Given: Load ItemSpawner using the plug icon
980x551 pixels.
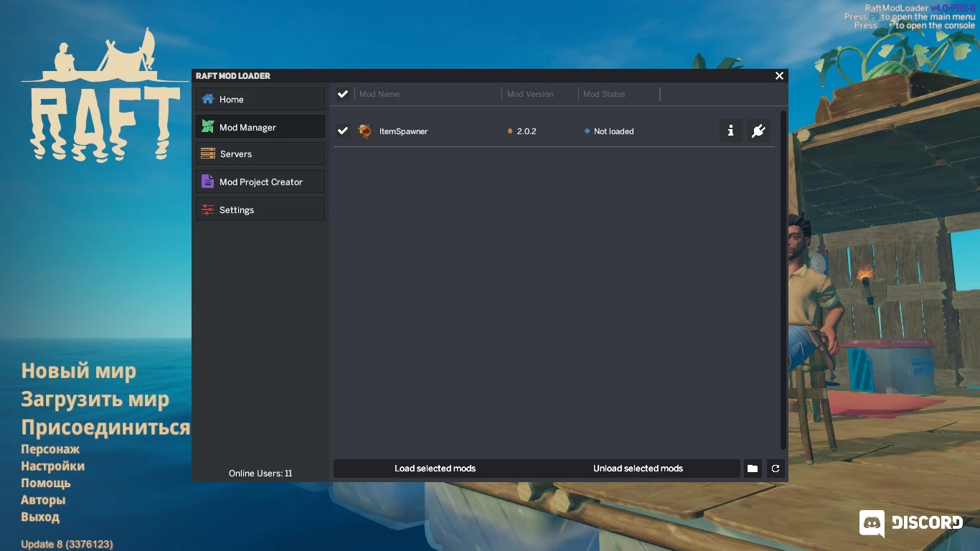Looking at the screenshot, I should (x=758, y=131).
